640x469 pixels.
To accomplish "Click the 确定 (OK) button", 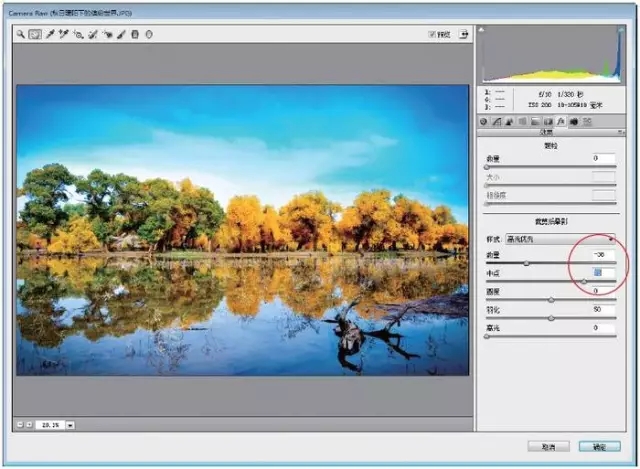I will click(599, 446).
